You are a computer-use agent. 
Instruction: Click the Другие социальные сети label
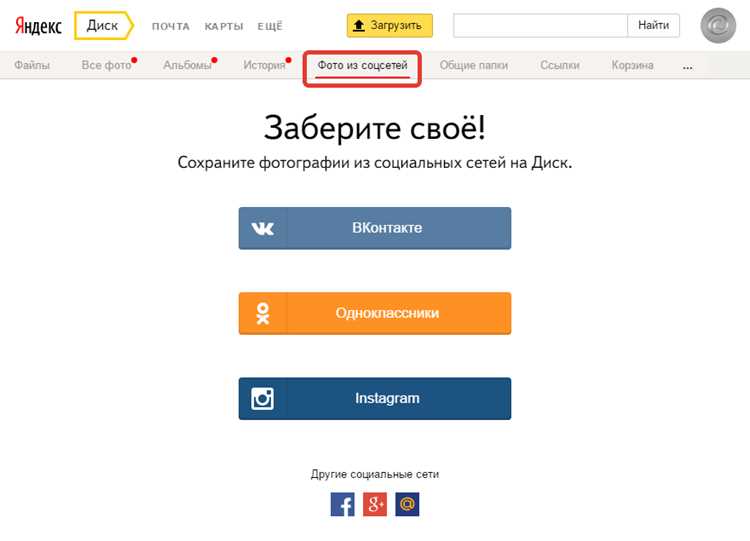pyautogui.click(x=375, y=475)
